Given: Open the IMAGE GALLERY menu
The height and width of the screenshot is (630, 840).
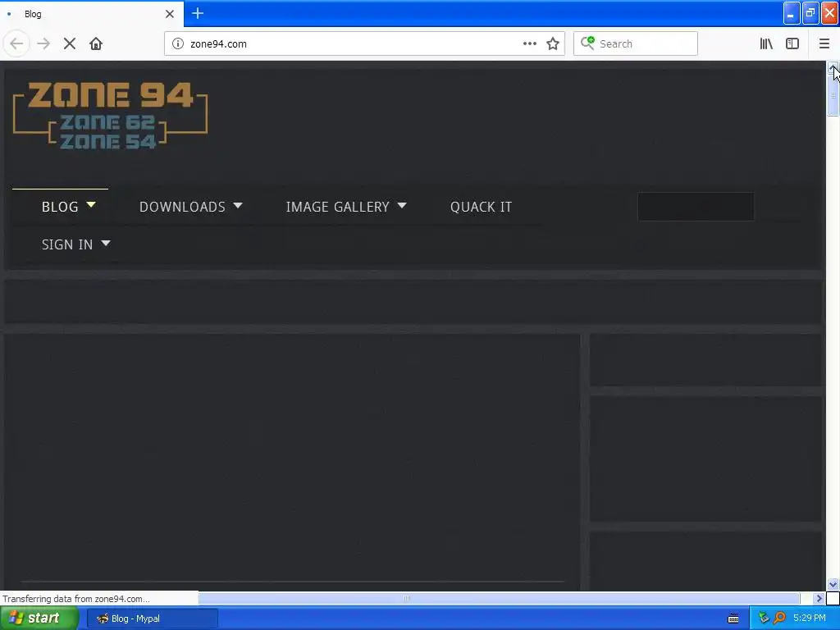Looking at the screenshot, I should (337, 207).
